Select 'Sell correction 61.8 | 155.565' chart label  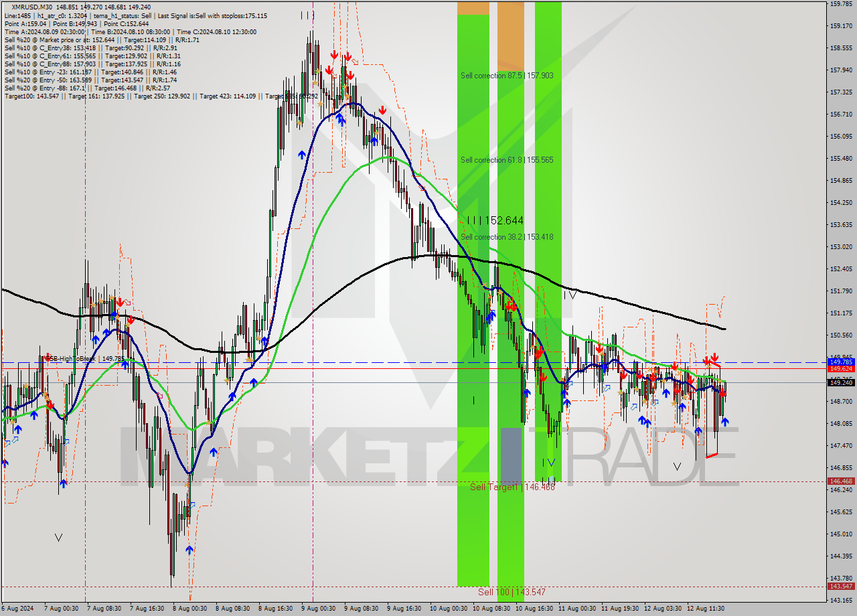click(507, 160)
